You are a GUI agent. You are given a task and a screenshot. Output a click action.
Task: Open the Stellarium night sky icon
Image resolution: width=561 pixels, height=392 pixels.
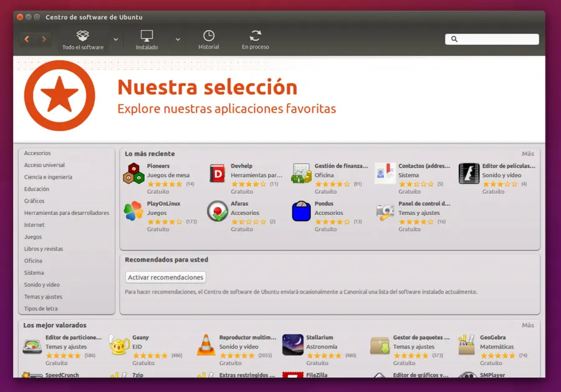[293, 345]
